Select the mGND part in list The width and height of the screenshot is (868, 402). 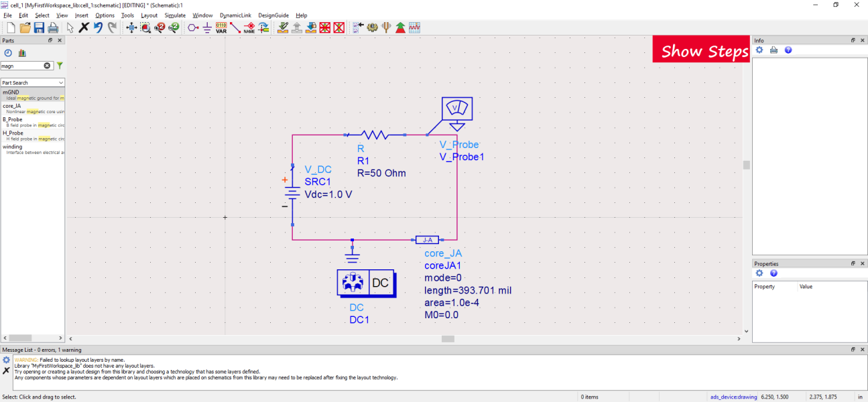click(33, 94)
